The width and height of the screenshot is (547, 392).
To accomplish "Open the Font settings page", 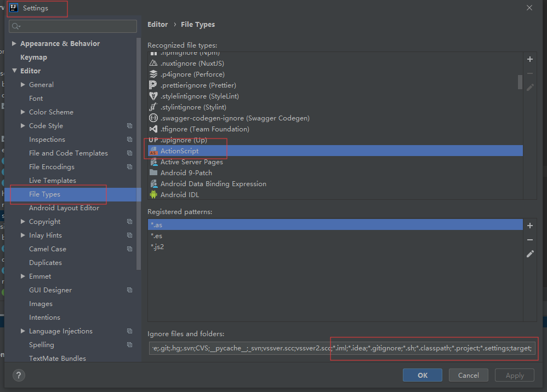I will [x=36, y=98].
